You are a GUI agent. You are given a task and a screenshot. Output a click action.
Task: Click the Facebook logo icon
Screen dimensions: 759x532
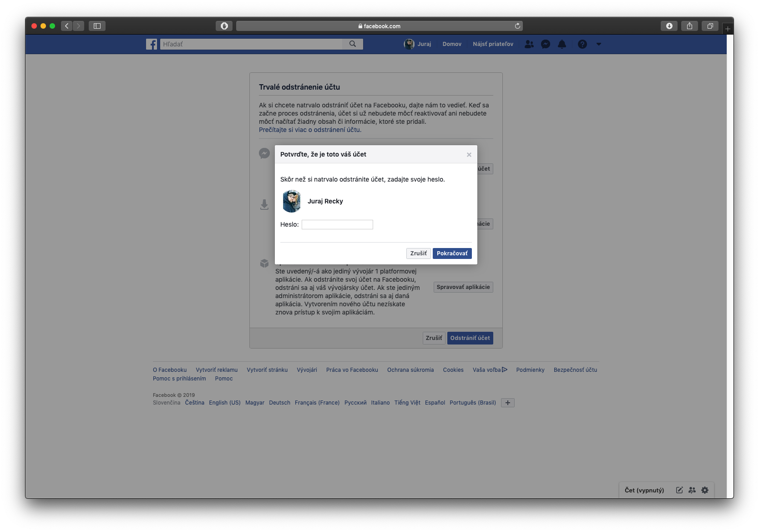point(152,44)
